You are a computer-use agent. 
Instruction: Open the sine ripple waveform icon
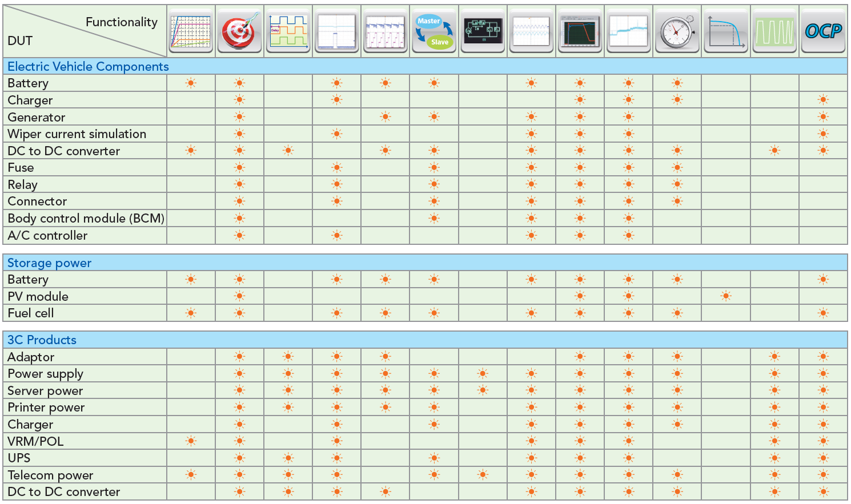[x=531, y=31]
